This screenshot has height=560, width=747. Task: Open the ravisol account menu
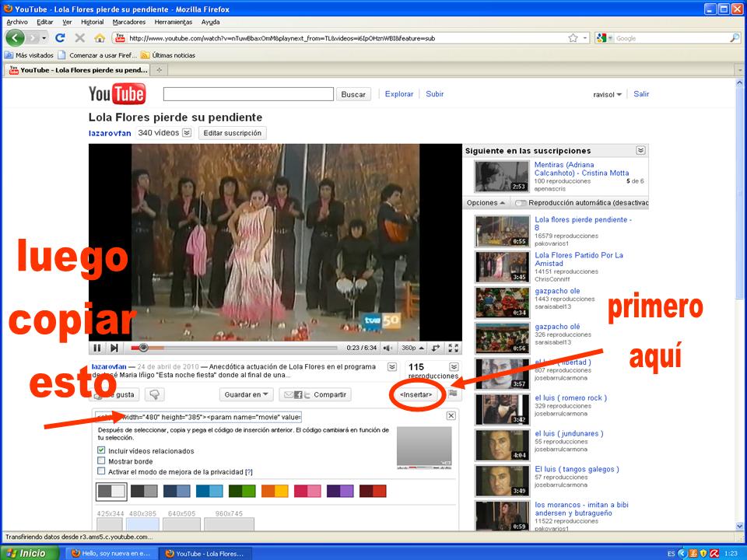click(607, 94)
